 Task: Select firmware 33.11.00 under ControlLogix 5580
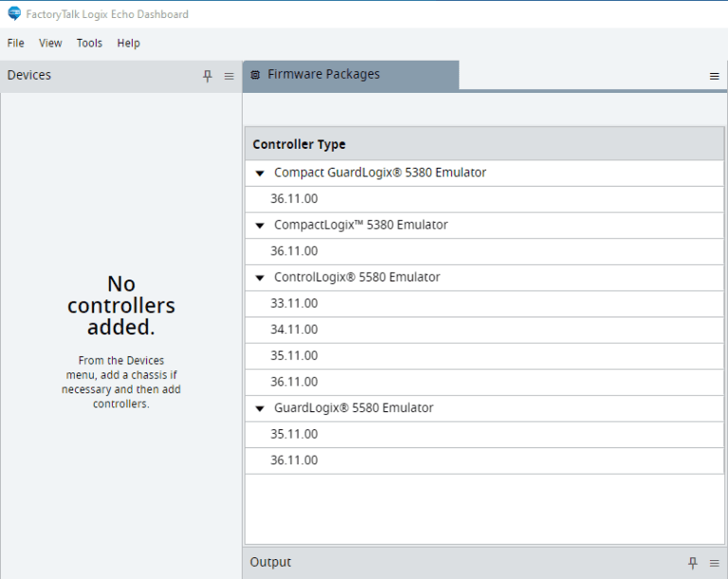pos(484,303)
